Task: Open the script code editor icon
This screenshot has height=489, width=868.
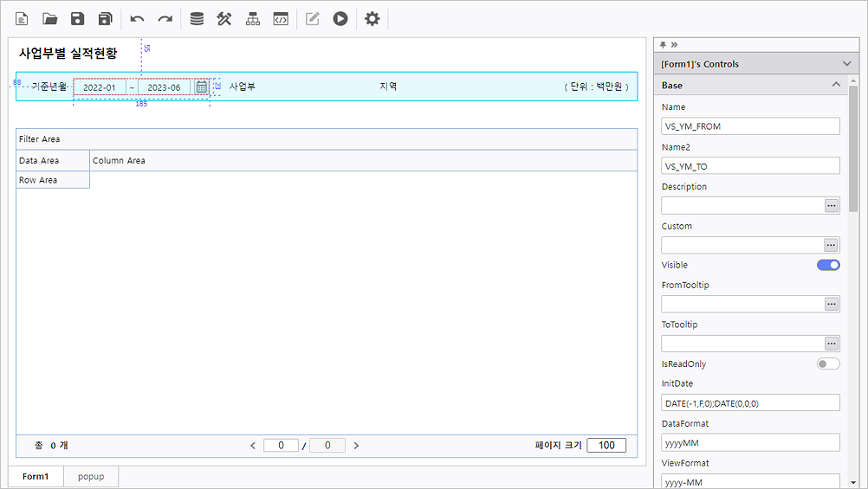Action: [x=280, y=18]
